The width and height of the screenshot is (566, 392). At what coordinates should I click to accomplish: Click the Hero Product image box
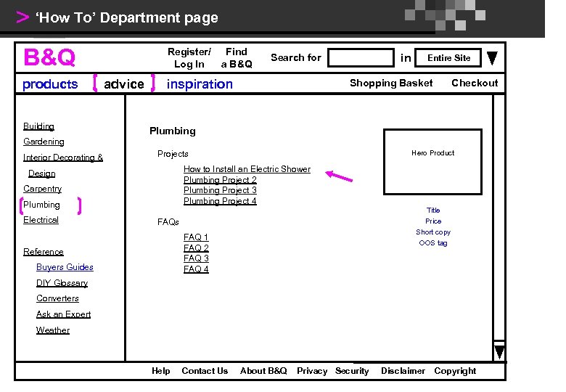click(432, 162)
